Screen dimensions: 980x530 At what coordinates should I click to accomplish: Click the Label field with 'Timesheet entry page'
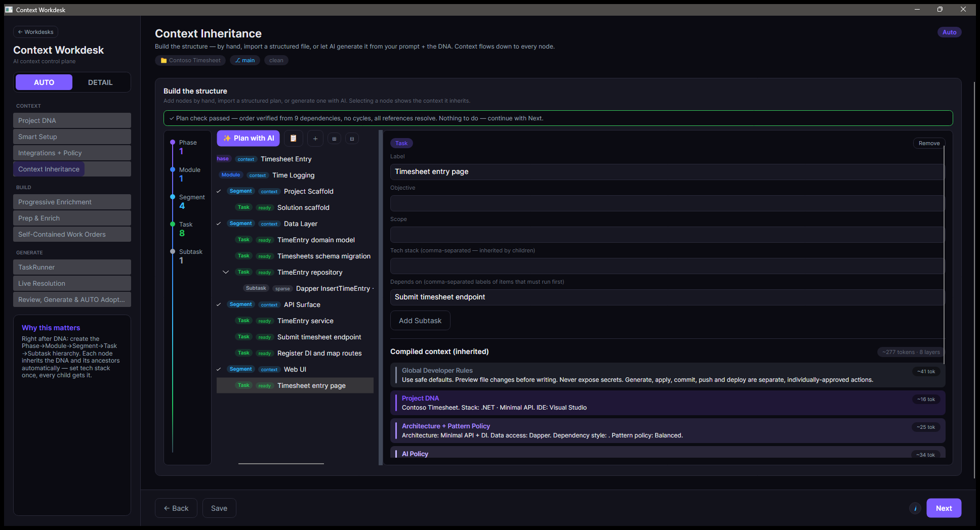click(x=667, y=172)
